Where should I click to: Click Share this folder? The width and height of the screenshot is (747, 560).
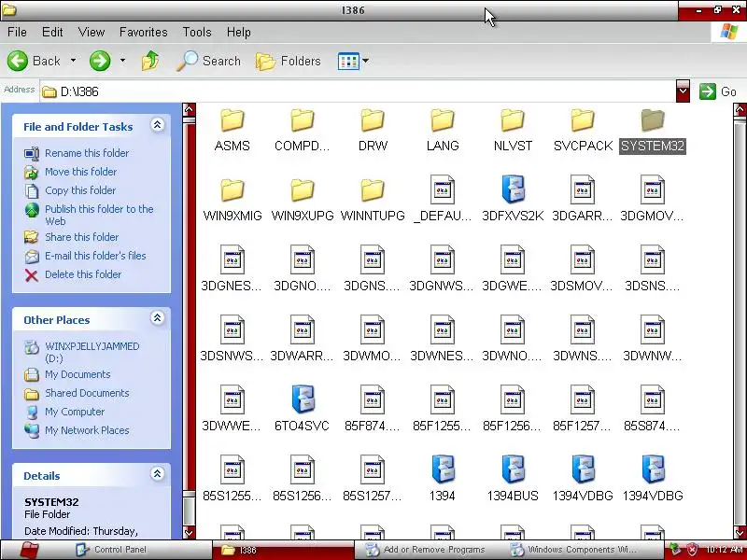point(82,237)
